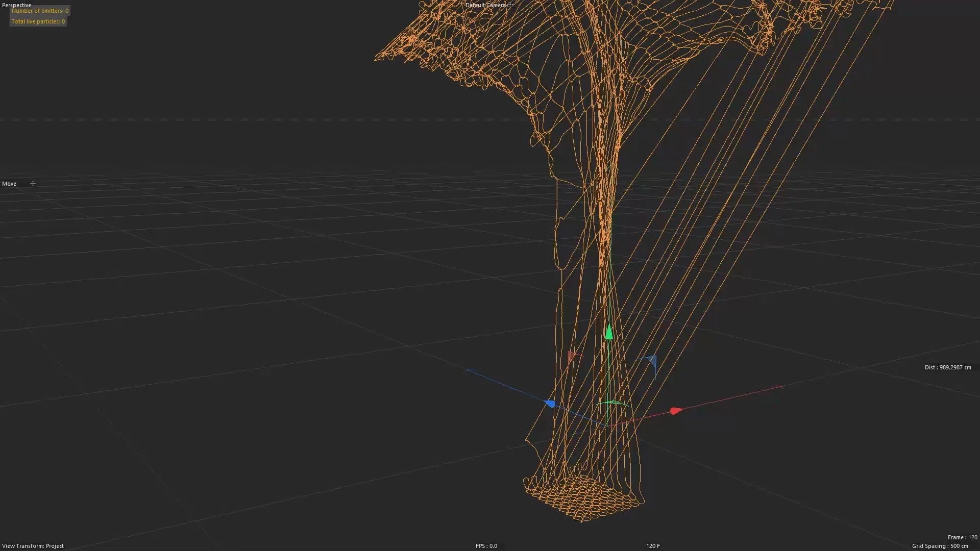This screenshot has height=551, width=980.
Task: Click the blue Z-axis gizmo arrow
Action: pos(550,403)
